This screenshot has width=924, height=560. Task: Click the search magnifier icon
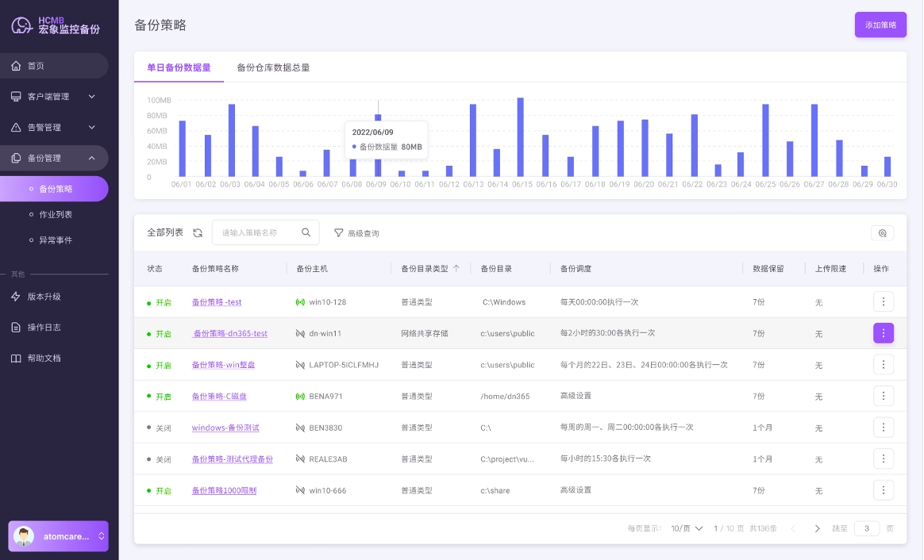[306, 232]
